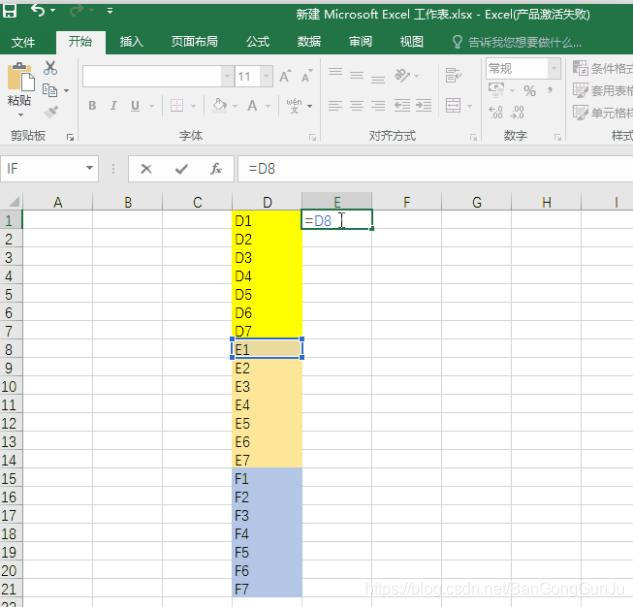Confirm the formula with checkmark button
This screenshot has height=607, width=633.
(182, 169)
